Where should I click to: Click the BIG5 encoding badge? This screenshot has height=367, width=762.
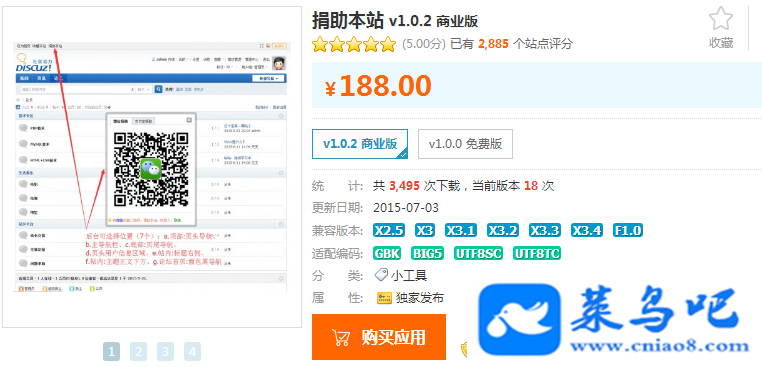pos(427,253)
